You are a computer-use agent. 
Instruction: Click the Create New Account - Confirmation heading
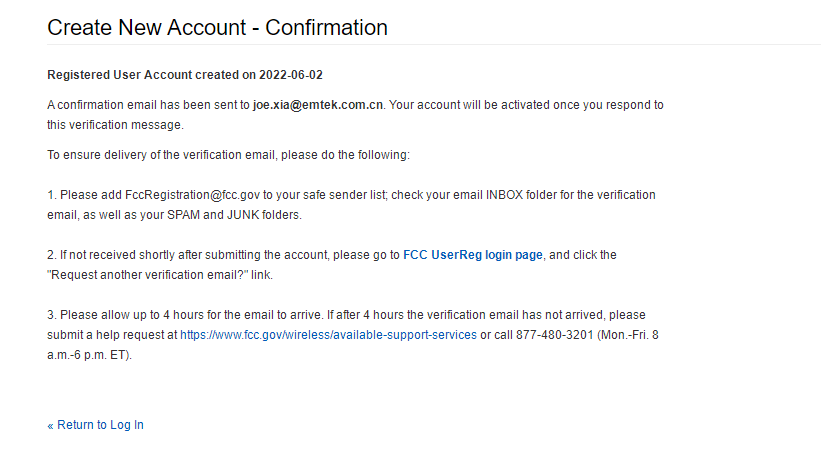pyautogui.click(x=217, y=27)
